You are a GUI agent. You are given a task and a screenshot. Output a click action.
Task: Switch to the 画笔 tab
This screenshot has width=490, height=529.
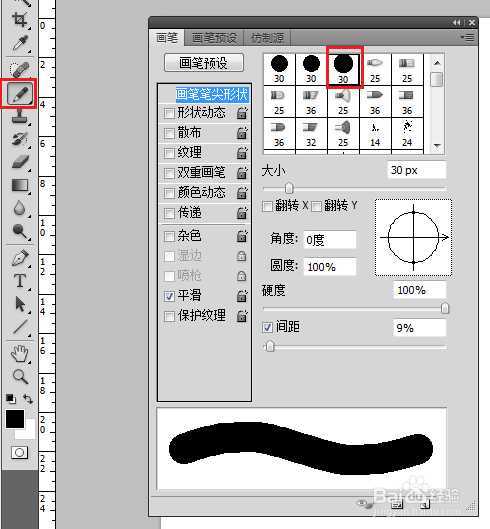click(167, 37)
